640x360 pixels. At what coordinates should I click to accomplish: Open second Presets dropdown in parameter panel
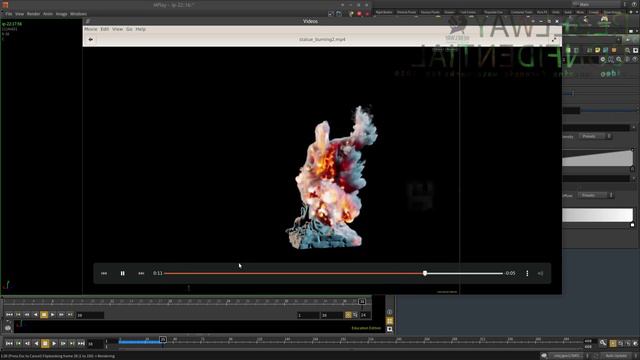pyautogui.click(x=596, y=196)
